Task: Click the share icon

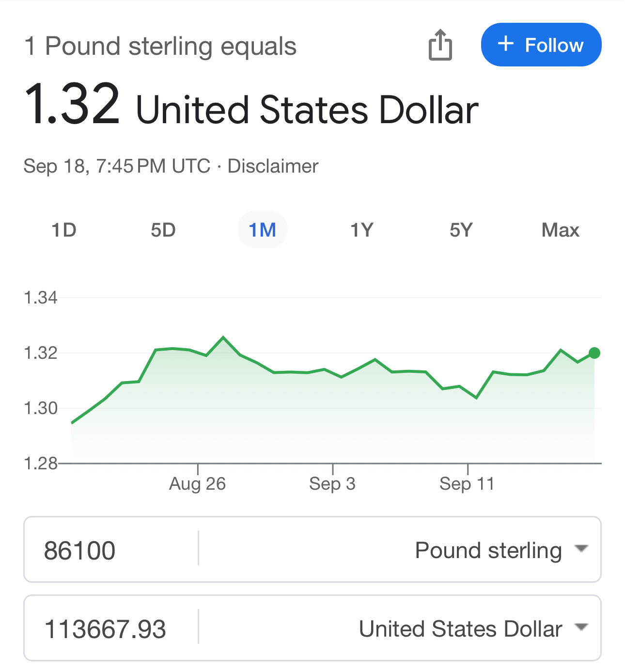Action: point(440,46)
